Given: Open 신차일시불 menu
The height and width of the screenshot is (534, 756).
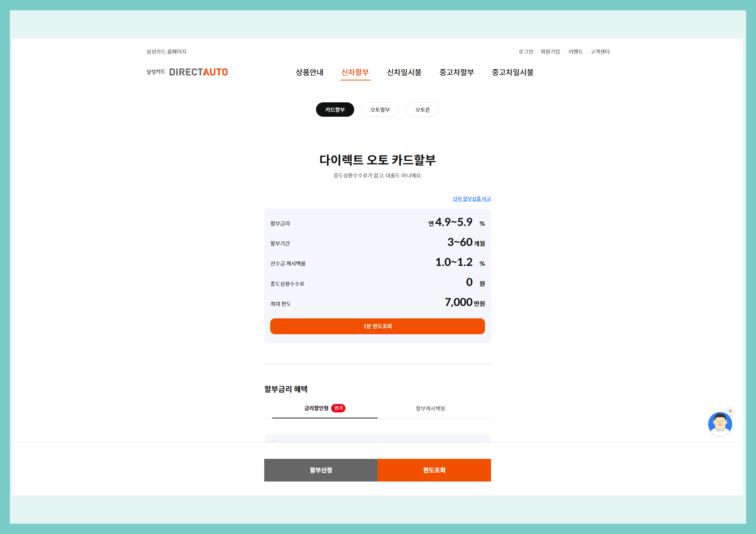Looking at the screenshot, I should click(404, 72).
